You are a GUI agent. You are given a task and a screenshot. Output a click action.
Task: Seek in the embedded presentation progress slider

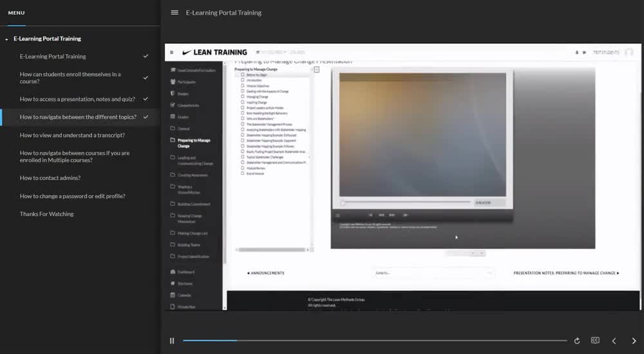point(406,203)
